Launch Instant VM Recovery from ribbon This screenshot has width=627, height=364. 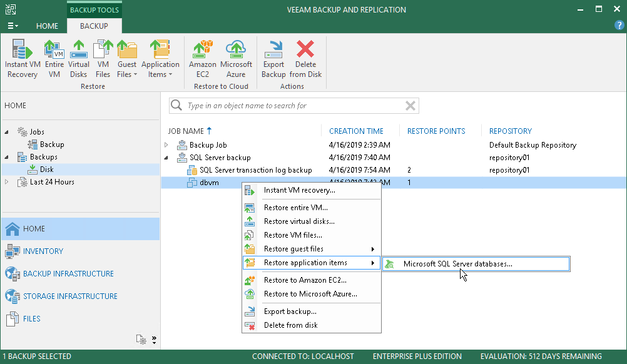pyautogui.click(x=23, y=59)
